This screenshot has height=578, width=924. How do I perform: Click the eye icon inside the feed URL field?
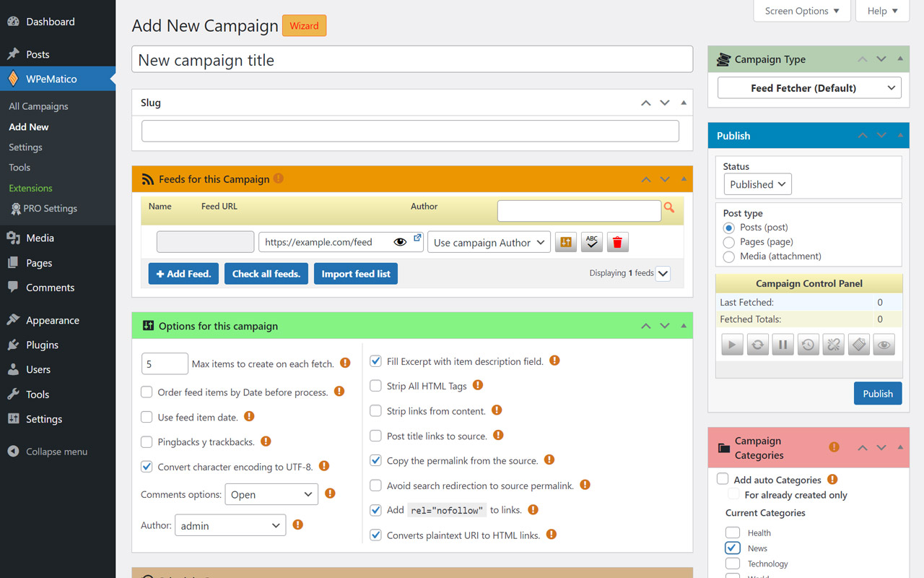tap(400, 242)
